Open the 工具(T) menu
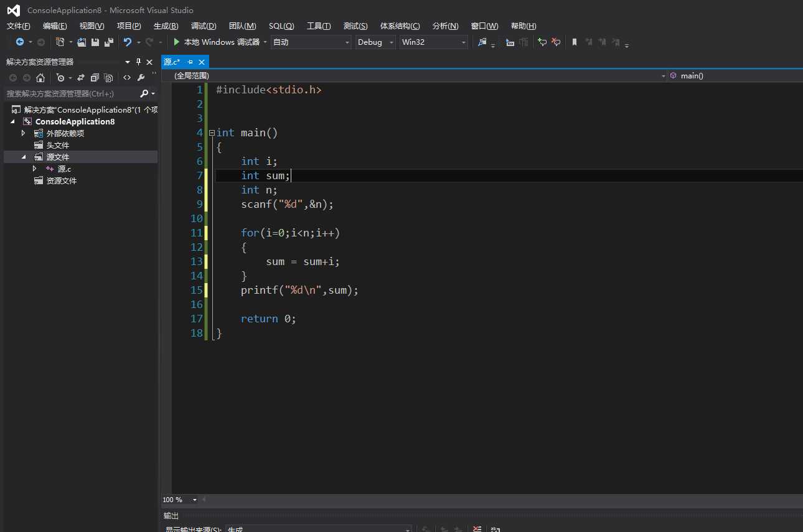 click(319, 26)
